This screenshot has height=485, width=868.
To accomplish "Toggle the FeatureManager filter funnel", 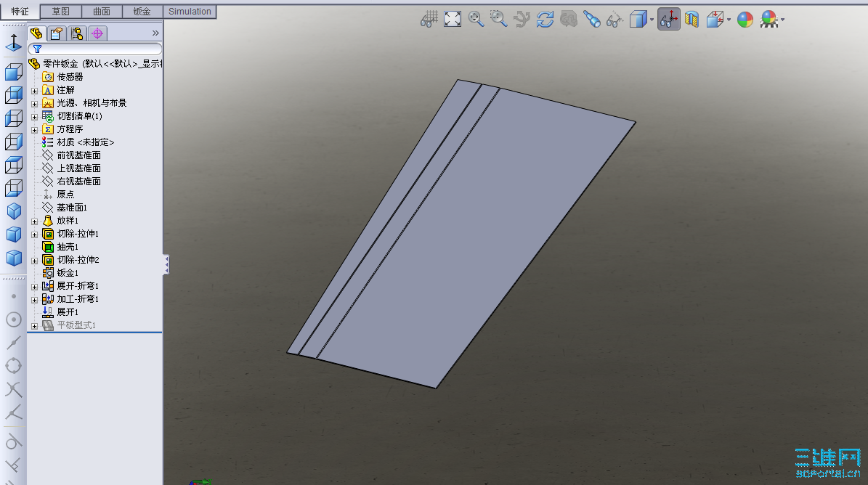I will tap(36, 49).
